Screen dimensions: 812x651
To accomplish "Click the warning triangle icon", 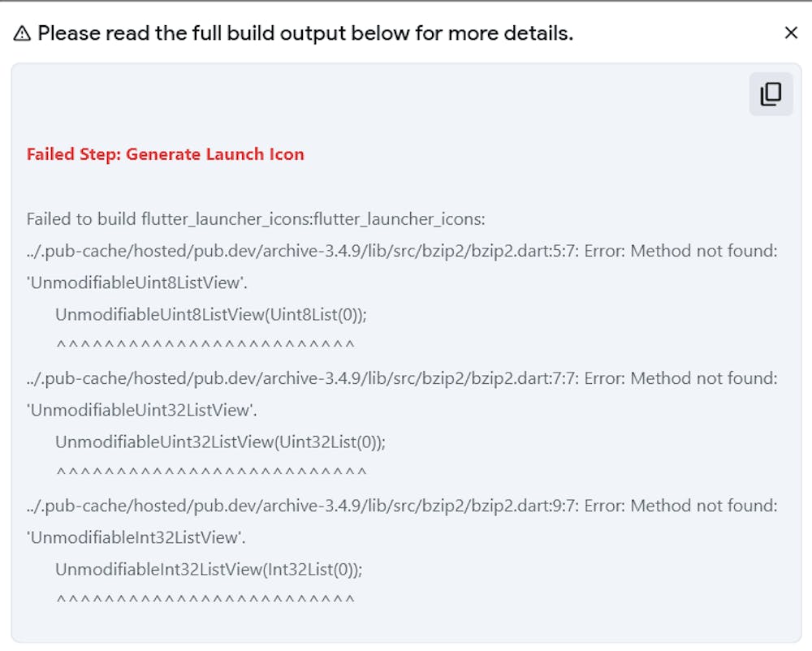I will (x=22, y=33).
